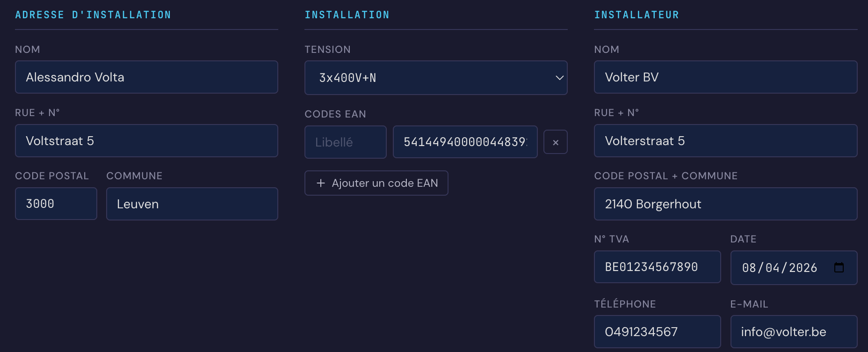Remove the EAN code with the x icon

556,142
